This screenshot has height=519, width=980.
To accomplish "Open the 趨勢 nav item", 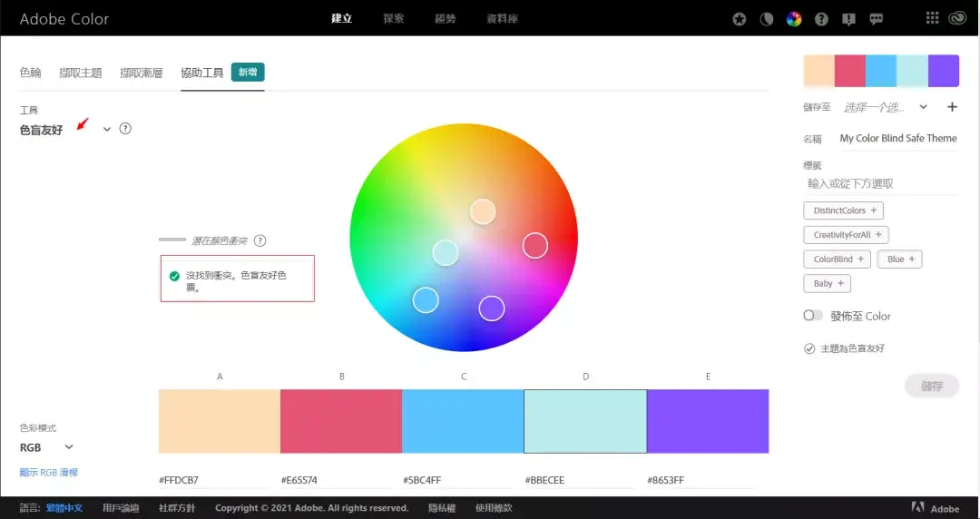I will pyautogui.click(x=445, y=18).
